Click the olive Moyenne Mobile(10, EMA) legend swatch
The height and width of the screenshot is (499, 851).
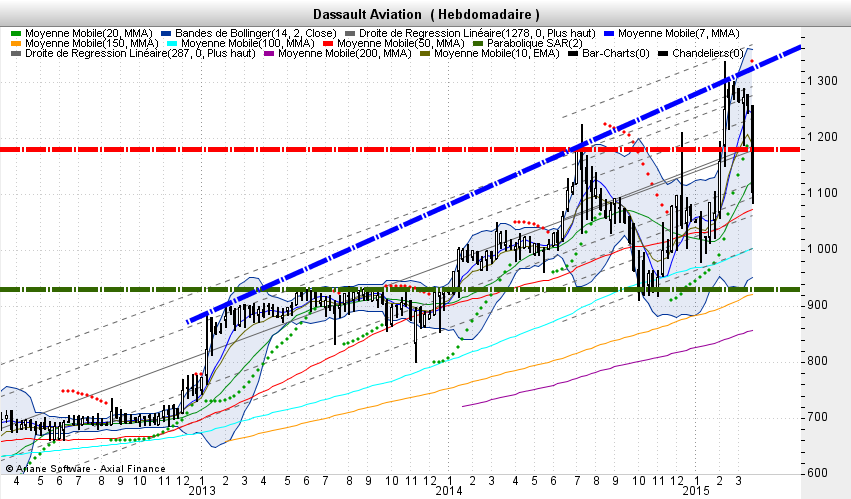coord(424,53)
